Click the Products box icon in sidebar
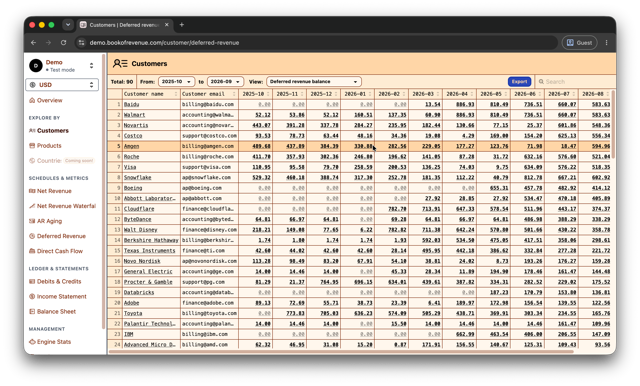Screen dimensions: 640x386 point(32,146)
